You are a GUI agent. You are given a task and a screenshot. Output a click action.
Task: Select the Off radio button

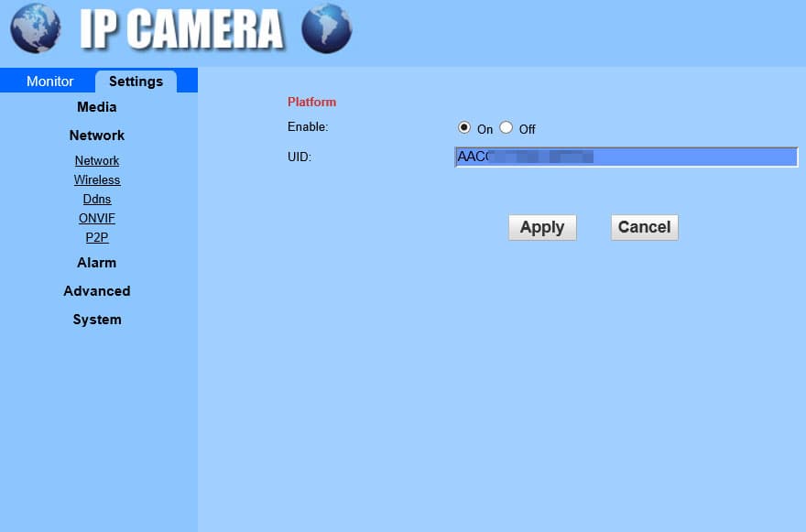click(506, 127)
